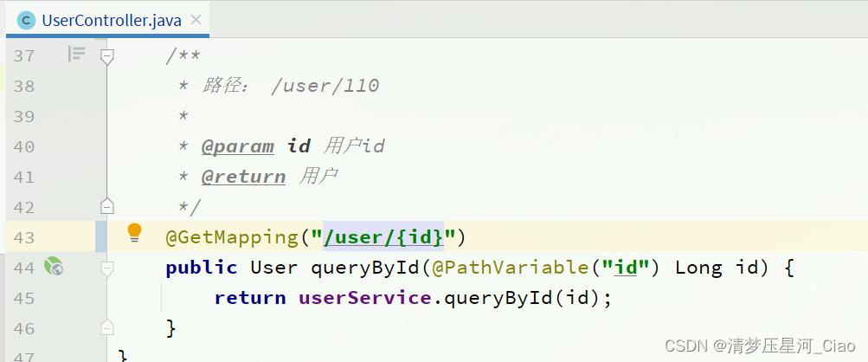Open the yellow lightbulb quick-fix on line 43

(134, 233)
